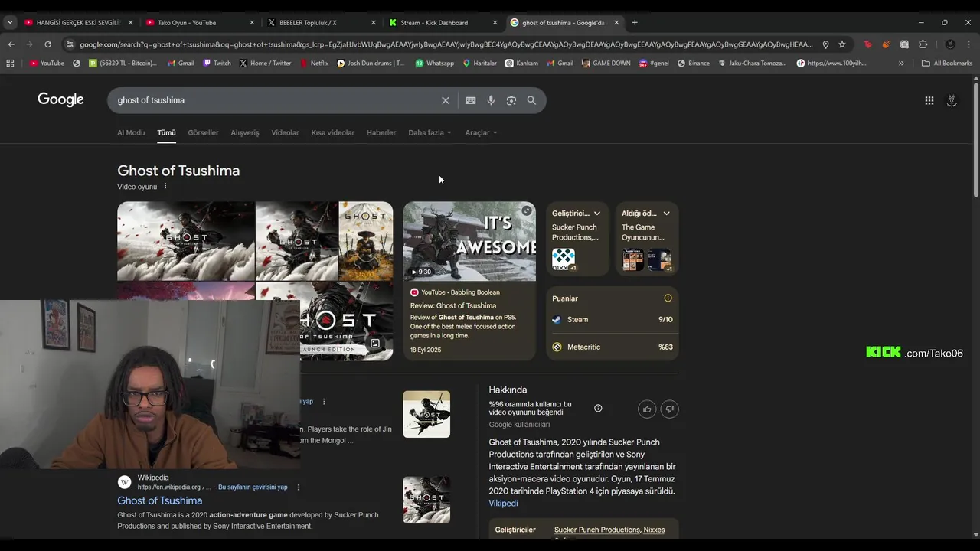This screenshot has height=551, width=980.
Task: Open the Wikipedia result's three-dot menu
Action: pos(299,487)
